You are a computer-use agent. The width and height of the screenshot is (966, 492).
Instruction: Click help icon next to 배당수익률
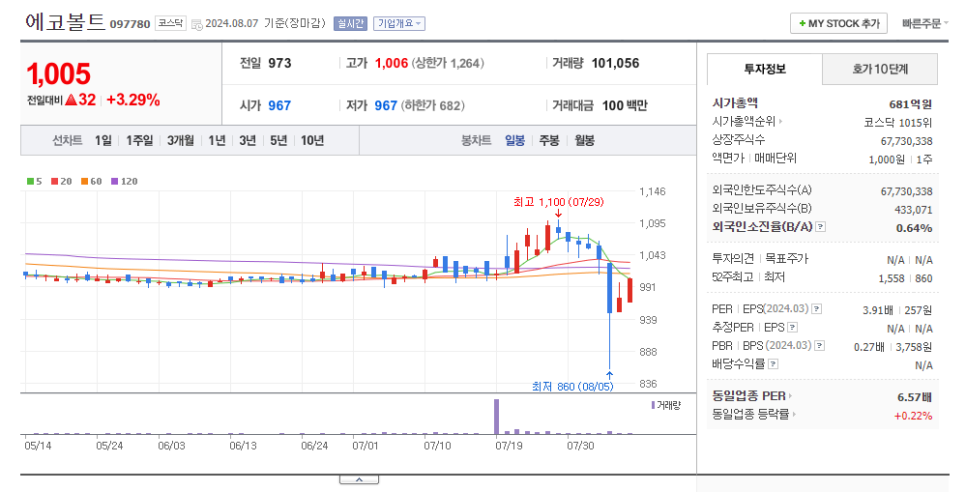(773, 365)
